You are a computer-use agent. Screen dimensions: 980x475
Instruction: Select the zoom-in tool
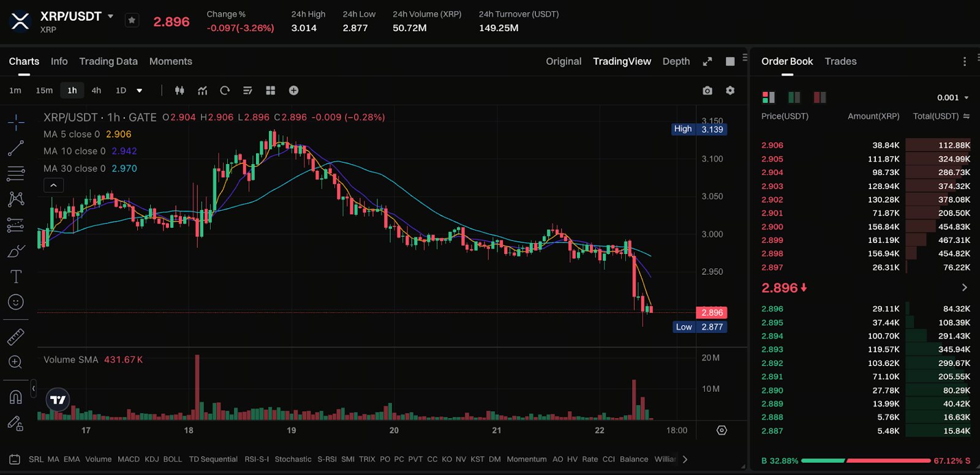pyautogui.click(x=16, y=362)
